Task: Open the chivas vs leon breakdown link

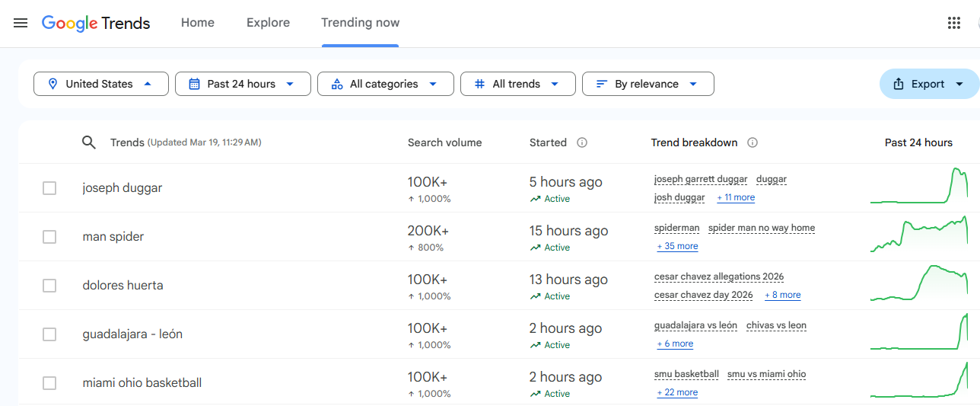Action: pyautogui.click(x=776, y=325)
